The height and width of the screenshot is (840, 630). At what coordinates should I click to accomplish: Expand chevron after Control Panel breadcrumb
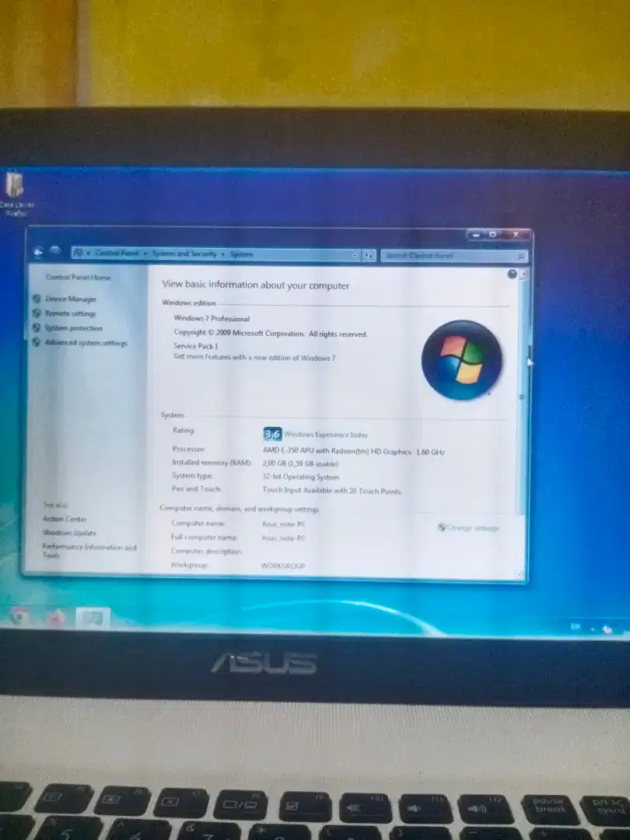pos(145,254)
